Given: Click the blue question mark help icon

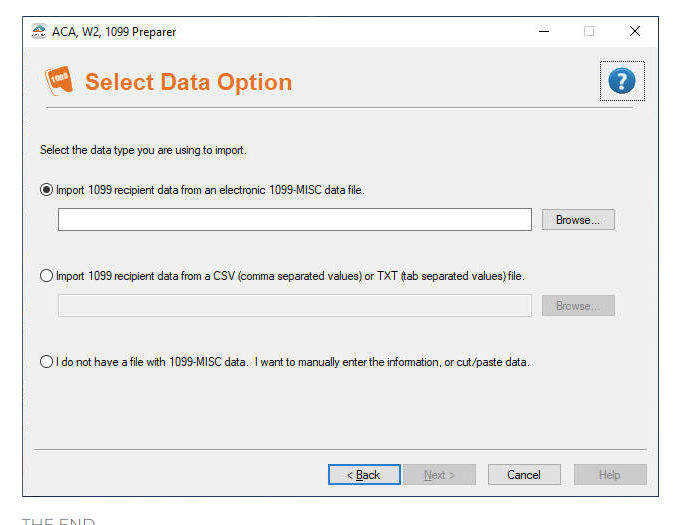Looking at the screenshot, I should (621, 81).
